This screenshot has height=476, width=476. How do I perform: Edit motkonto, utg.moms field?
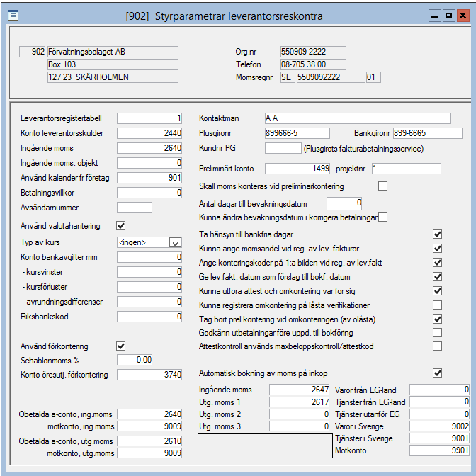149,453
